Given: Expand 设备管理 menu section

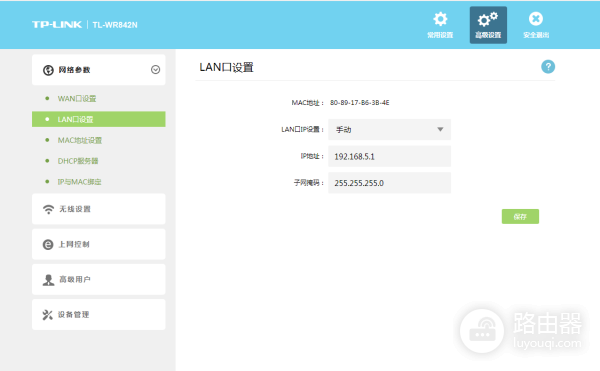Looking at the screenshot, I should coord(99,314).
